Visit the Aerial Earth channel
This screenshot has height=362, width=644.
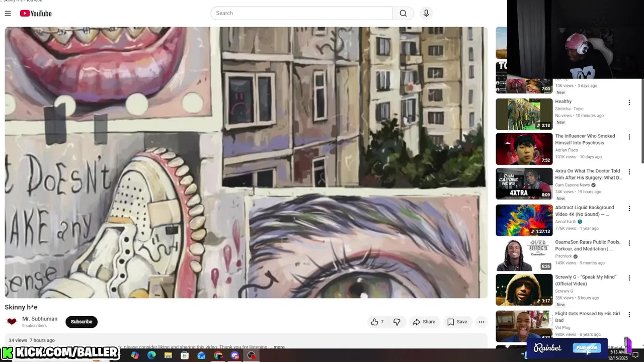tap(566, 222)
